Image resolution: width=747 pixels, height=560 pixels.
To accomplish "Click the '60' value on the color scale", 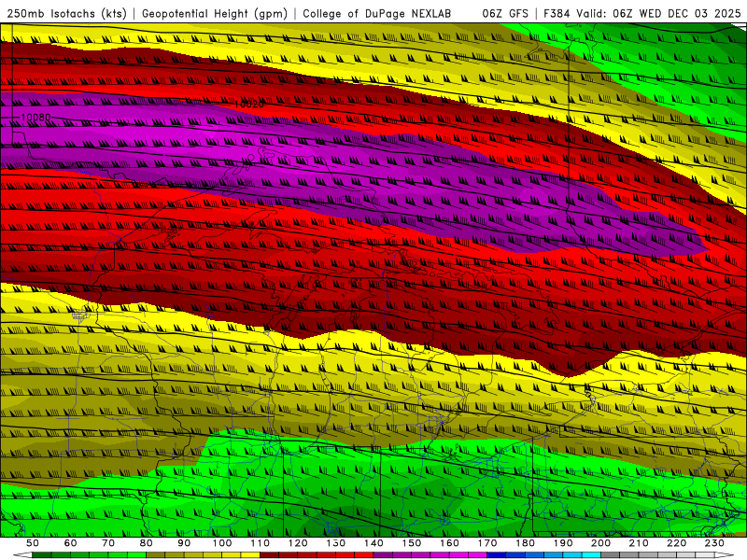I will 70,543.
